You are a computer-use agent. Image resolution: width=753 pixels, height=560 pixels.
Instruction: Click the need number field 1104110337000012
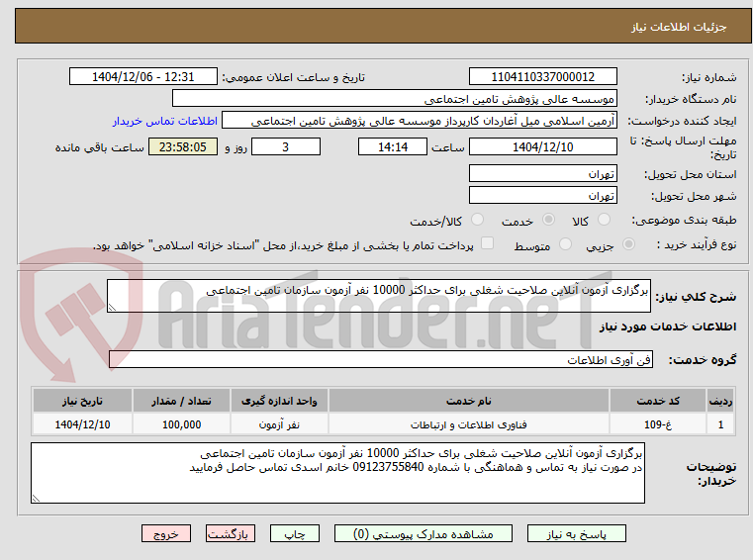coord(542,77)
